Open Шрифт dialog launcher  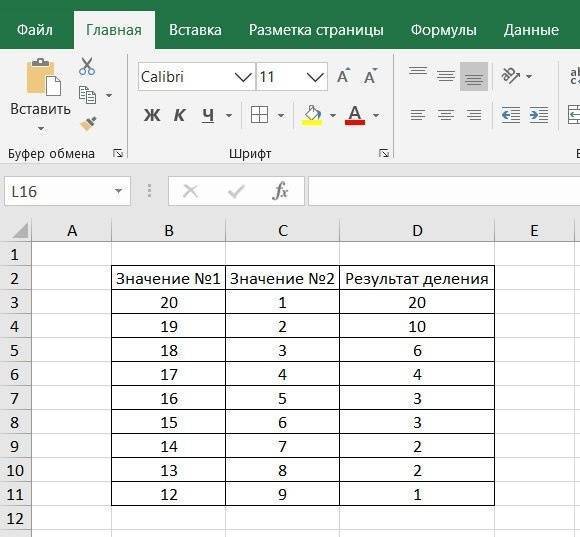(x=384, y=153)
